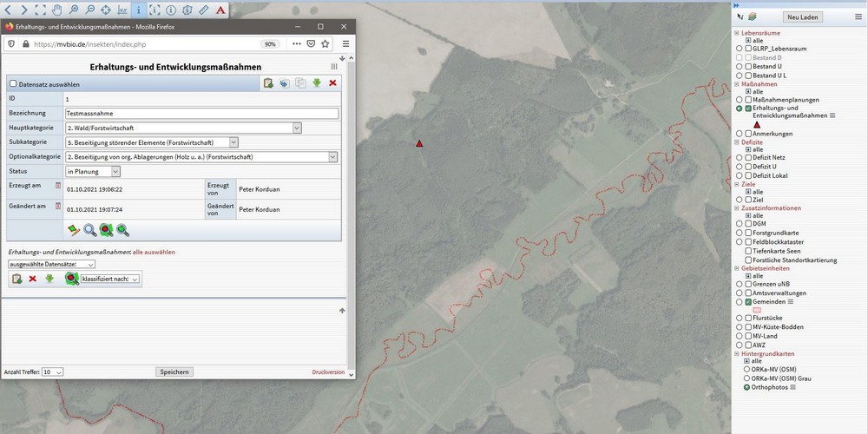The height and width of the screenshot is (434, 868).
Task: Select the pan hand tool
Action: tap(57, 10)
